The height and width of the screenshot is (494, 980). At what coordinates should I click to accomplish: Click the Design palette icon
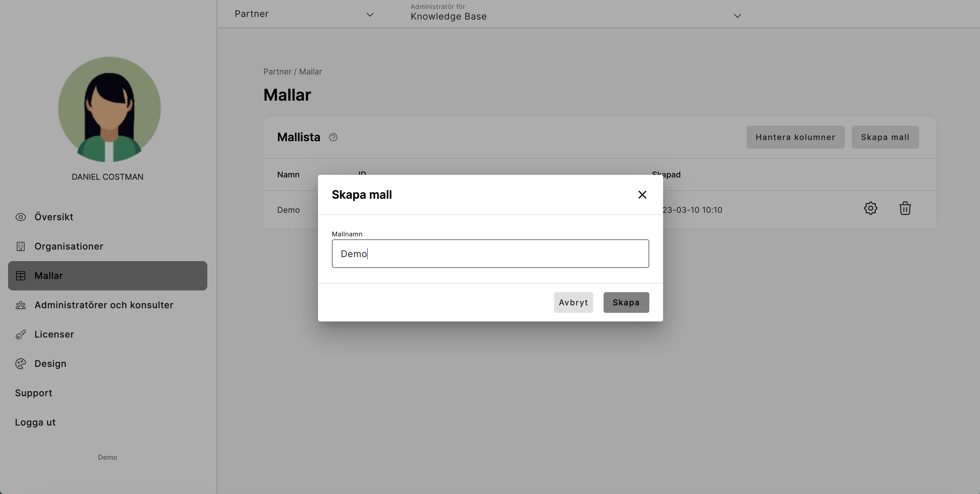click(x=20, y=363)
